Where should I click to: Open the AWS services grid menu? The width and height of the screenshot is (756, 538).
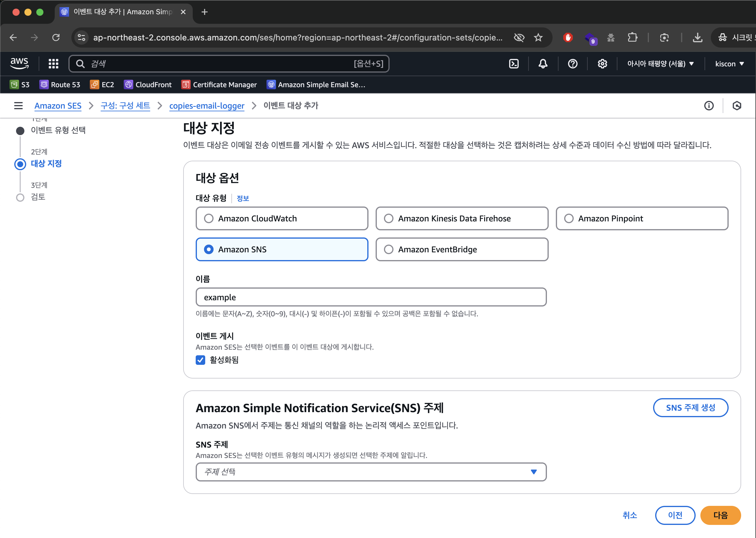(53, 64)
